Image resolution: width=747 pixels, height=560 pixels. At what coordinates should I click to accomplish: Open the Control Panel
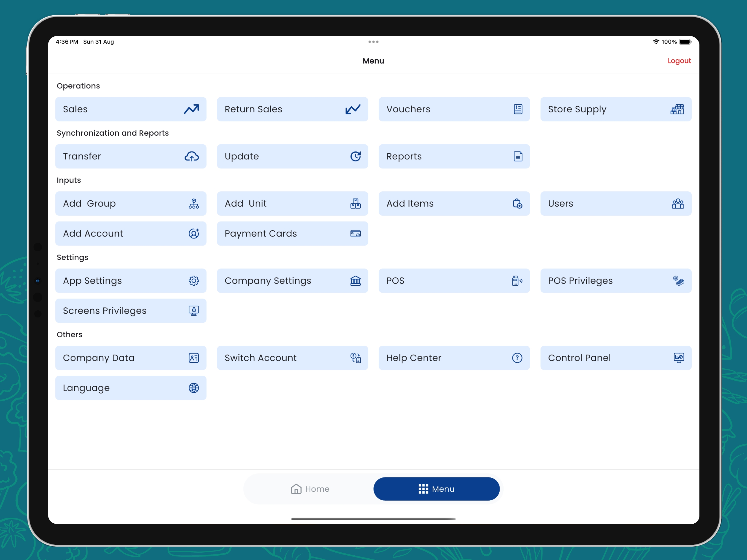click(616, 358)
